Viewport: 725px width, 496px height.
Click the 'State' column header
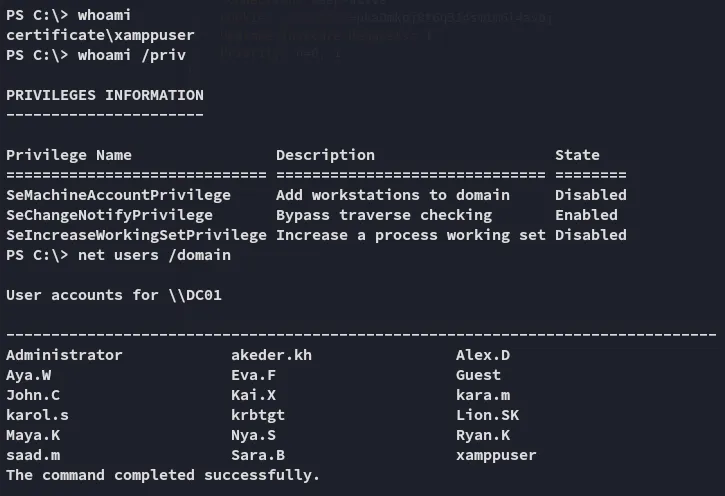point(577,155)
